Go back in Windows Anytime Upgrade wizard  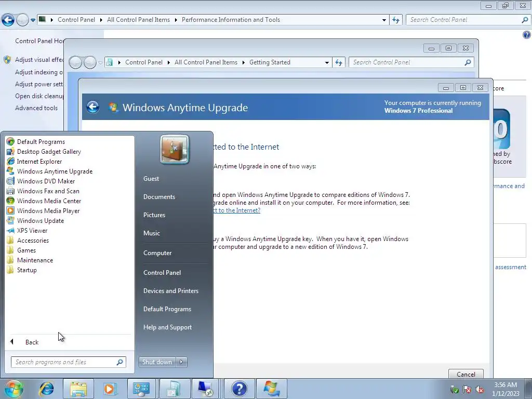click(92, 107)
